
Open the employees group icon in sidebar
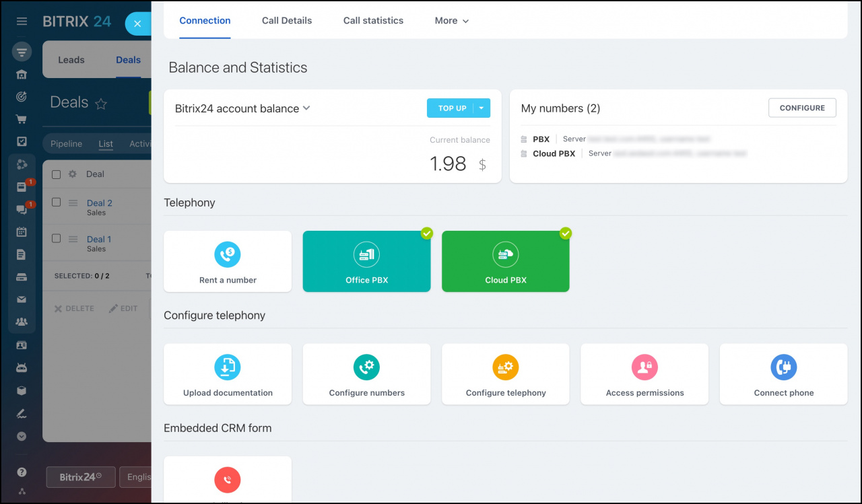click(22, 322)
